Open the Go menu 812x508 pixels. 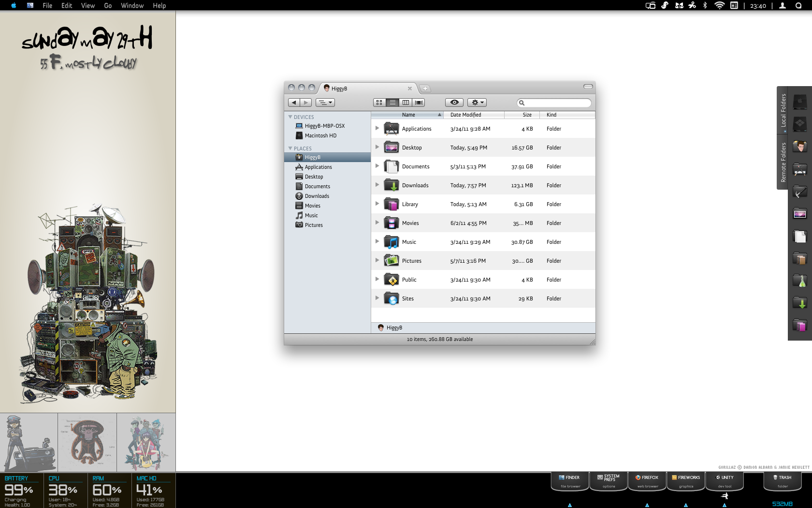point(108,5)
